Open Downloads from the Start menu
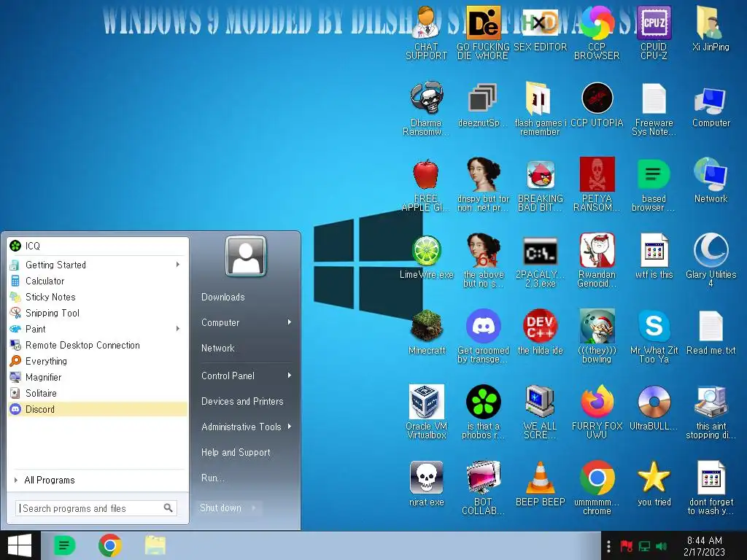The image size is (747, 560). coord(223,297)
